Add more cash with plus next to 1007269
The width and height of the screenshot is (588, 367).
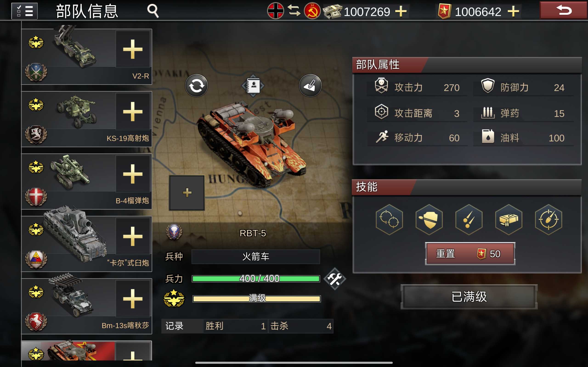[x=401, y=11]
